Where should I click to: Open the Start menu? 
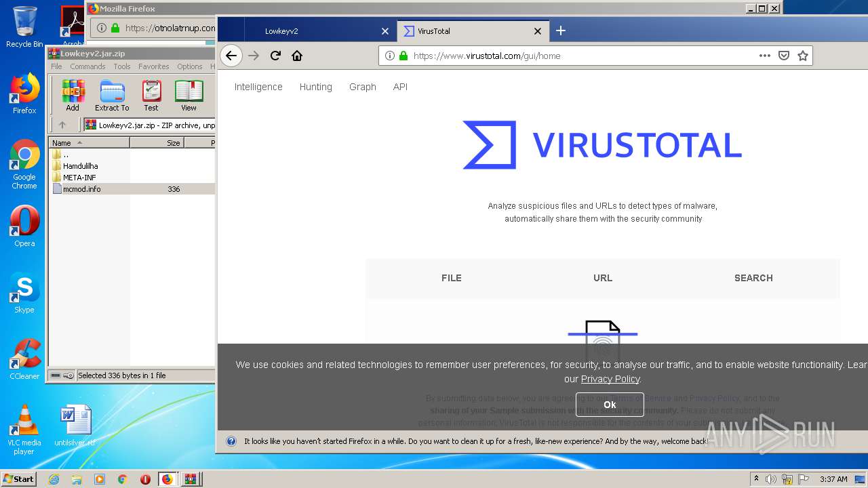(18, 479)
